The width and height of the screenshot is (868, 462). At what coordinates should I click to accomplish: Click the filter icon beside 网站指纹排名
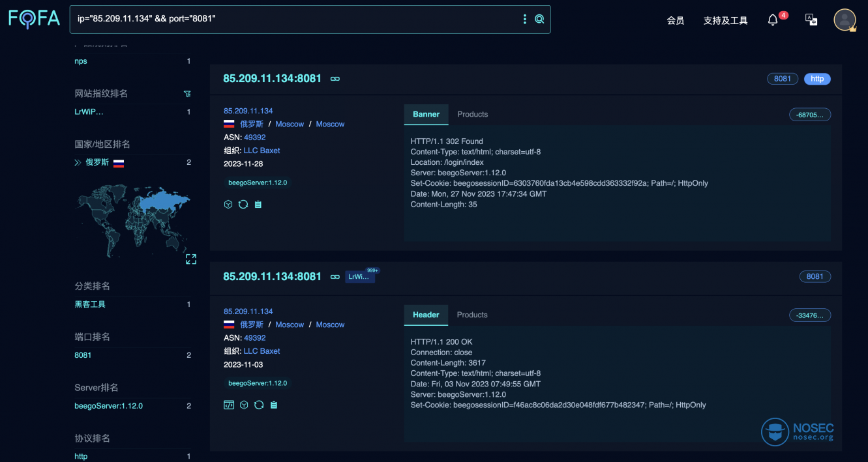tap(188, 94)
